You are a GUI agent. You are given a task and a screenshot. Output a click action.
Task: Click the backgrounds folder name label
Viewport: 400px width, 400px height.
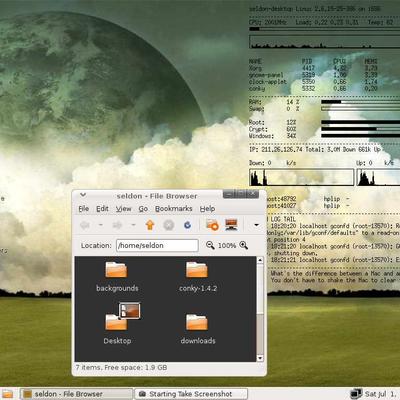click(117, 288)
